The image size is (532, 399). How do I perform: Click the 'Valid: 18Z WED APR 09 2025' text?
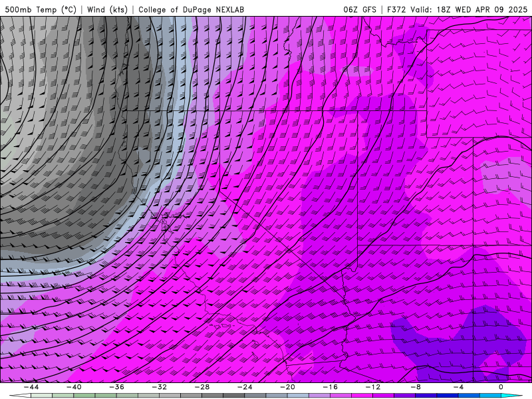tap(469, 10)
